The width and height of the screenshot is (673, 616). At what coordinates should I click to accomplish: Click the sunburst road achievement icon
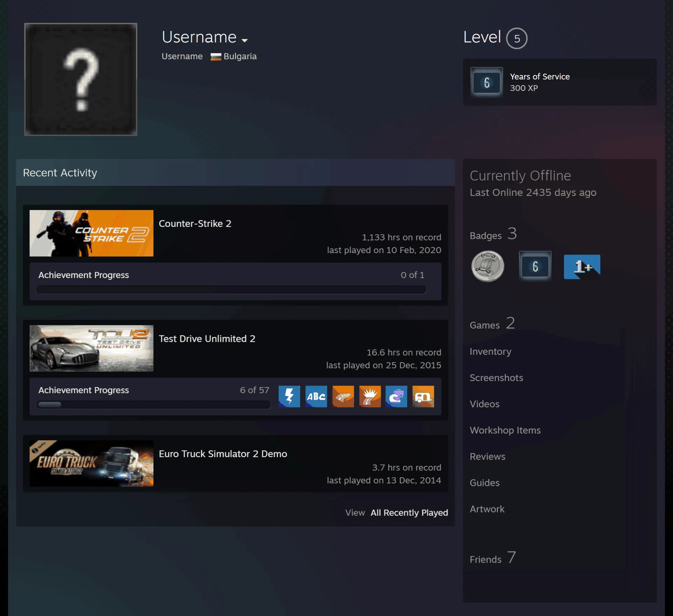click(370, 397)
